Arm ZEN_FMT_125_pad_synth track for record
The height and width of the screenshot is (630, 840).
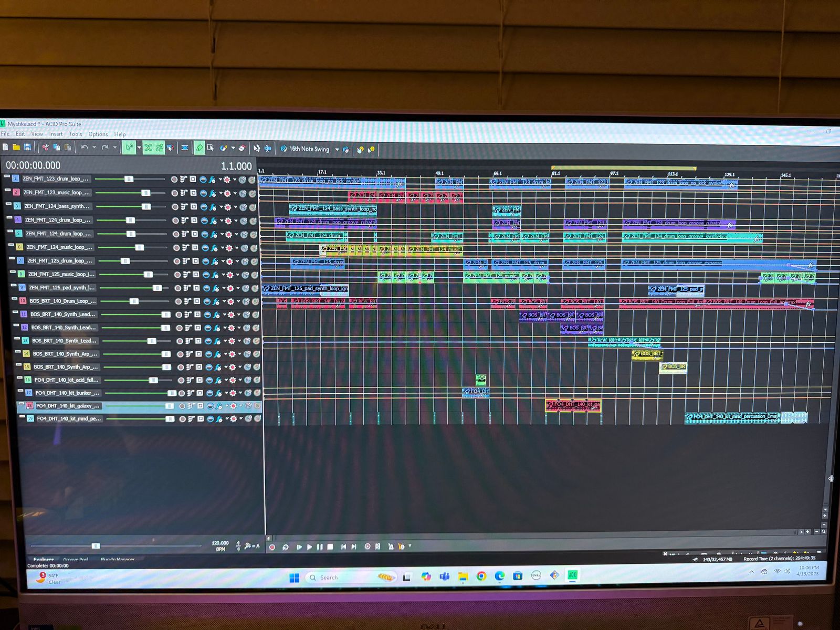(x=178, y=288)
